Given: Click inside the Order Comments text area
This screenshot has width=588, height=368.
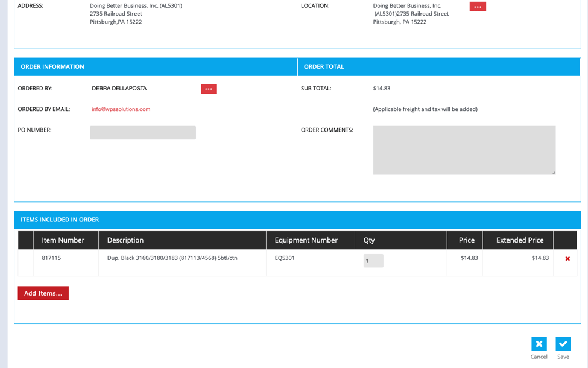Looking at the screenshot, I should [464, 150].
